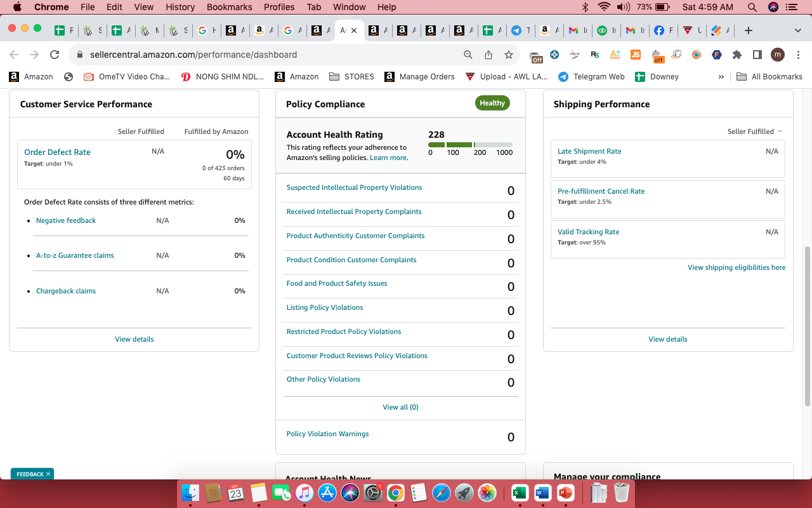Click the Healthy status badge
This screenshot has width=812, height=508.
tap(492, 103)
